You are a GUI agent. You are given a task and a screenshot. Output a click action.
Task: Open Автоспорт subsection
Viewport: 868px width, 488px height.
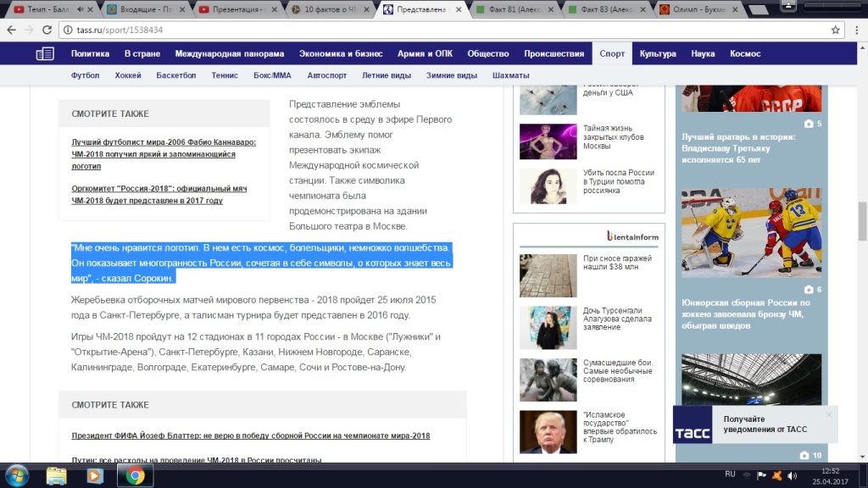[327, 75]
